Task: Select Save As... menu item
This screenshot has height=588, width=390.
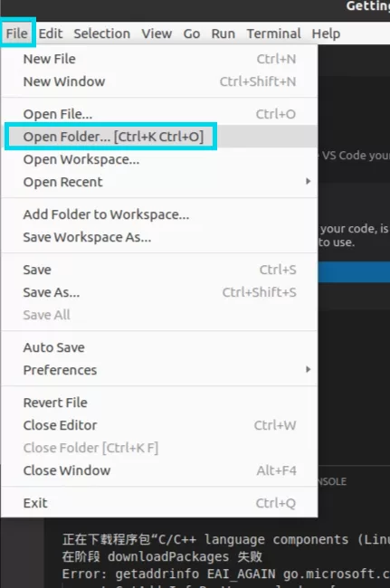Action: click(159, 292)
